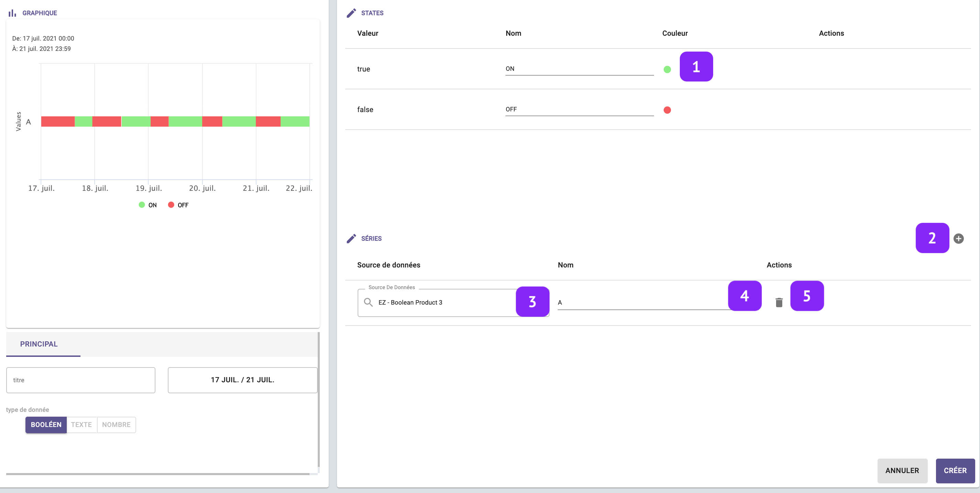Toggle ON legend marker in chart
Viewport: 980px width, 493px height.
point(142,205)
